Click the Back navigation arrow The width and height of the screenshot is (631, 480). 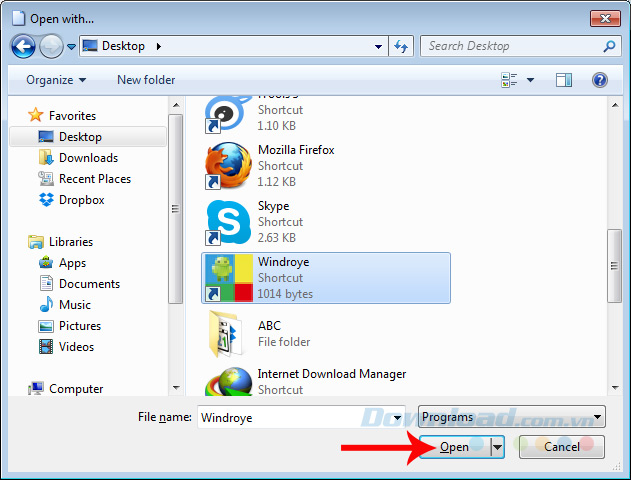click(24, 46)
